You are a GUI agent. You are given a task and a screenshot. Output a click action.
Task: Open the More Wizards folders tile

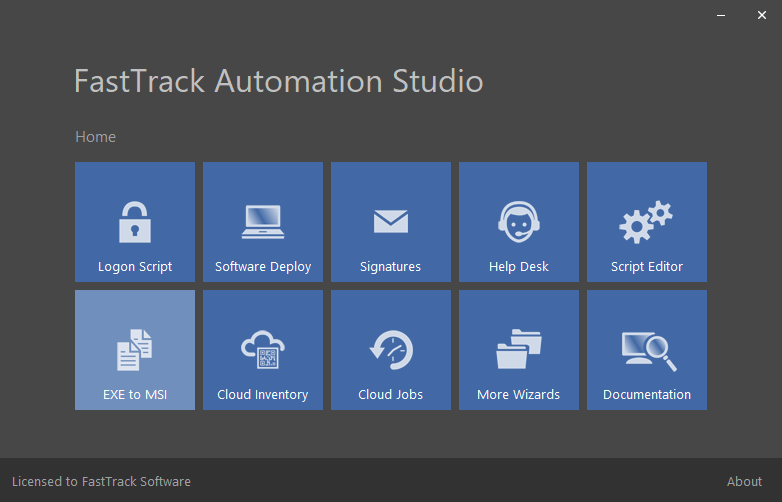coord(519,350)
